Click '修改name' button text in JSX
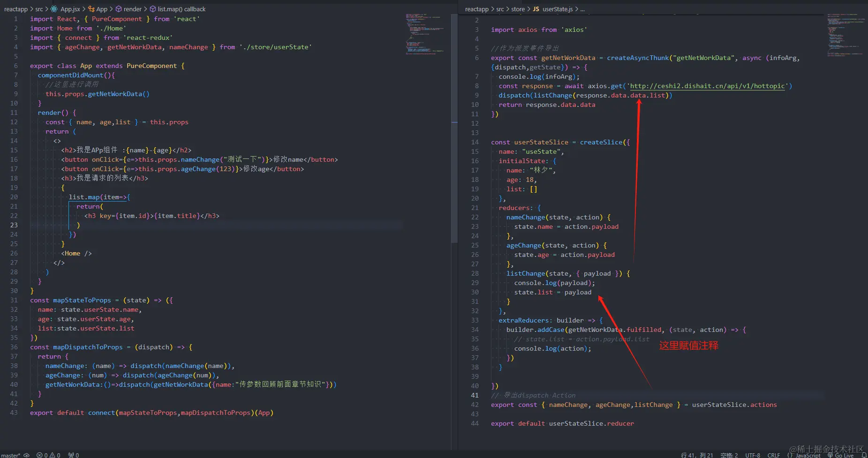 (288, 159)
